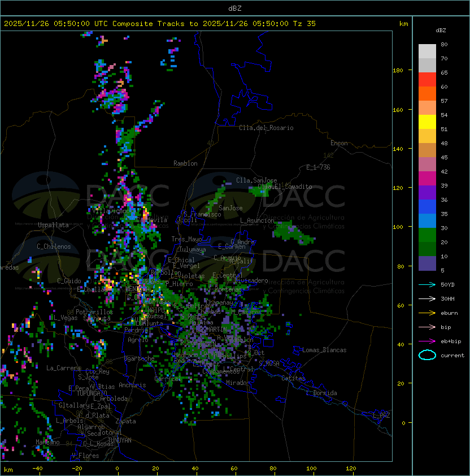Click the 'L_Dormida' map label
The height and width of the screenshot is (476, 470).
(x=321, y=393)
